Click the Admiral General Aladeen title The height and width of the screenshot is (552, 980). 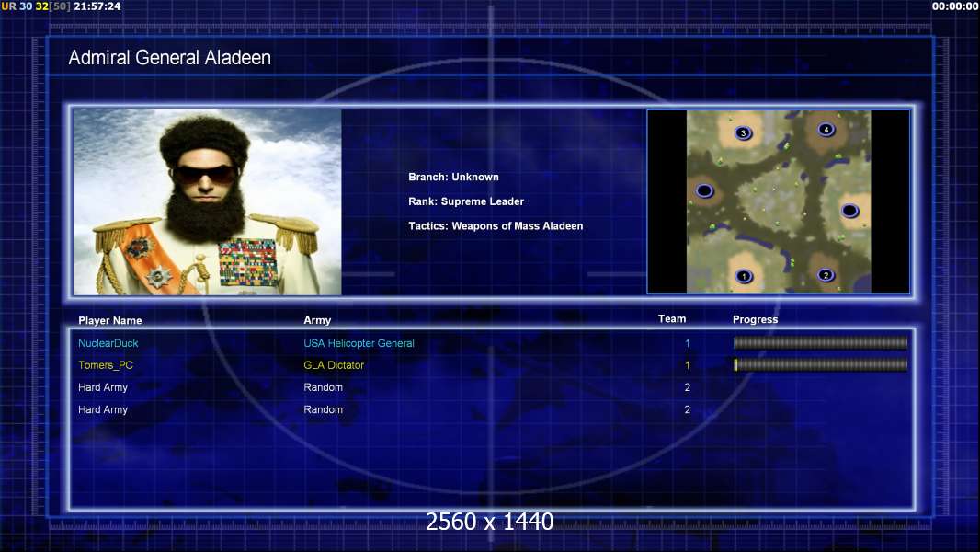click(169, 58)
